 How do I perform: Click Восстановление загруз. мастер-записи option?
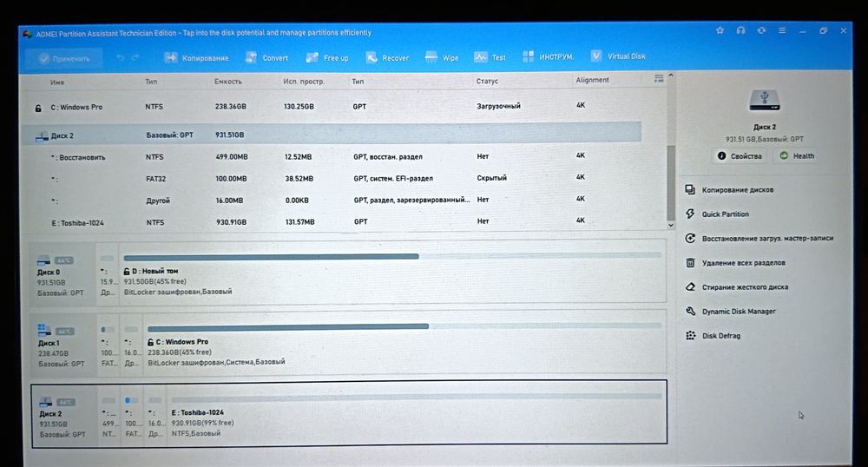click(767, 239)
